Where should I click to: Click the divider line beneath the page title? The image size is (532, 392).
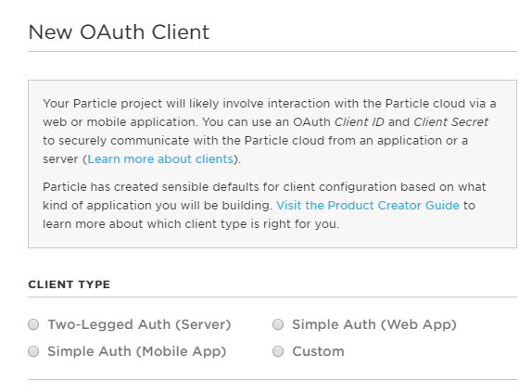[272, 52]
